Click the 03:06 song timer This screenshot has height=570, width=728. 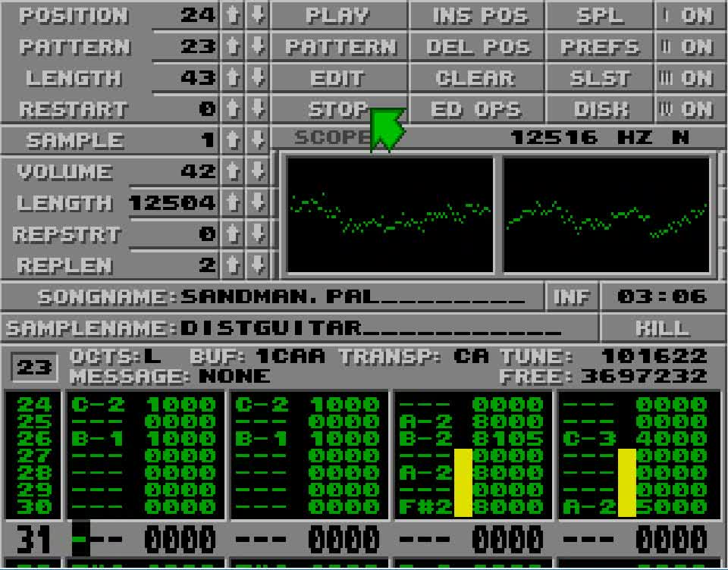coord(663,296)
